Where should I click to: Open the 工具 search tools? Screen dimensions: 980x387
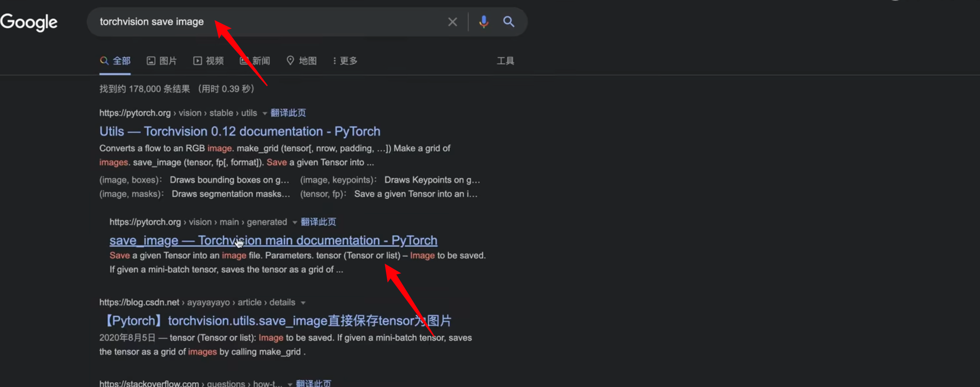pyautogui.click(x=505, y=61)
